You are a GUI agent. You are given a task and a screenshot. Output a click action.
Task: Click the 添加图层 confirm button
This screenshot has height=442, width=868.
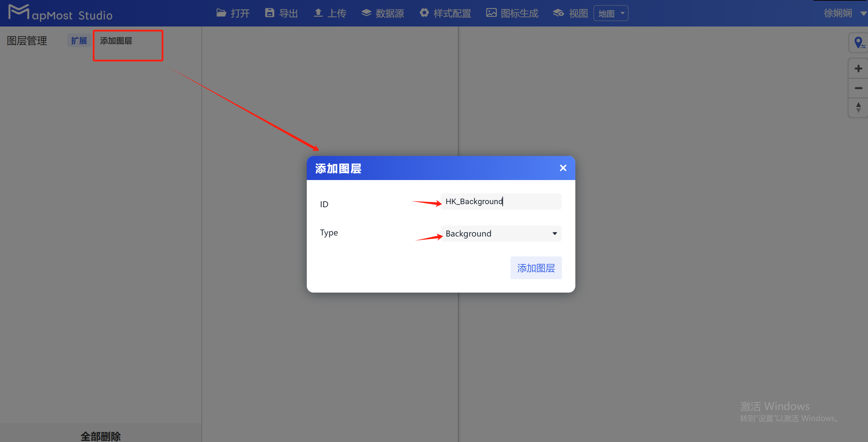coord(536,268)
